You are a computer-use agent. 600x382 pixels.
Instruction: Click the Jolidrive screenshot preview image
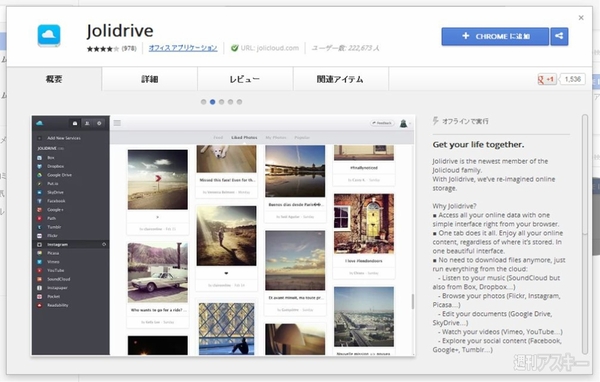pos(223,235)
